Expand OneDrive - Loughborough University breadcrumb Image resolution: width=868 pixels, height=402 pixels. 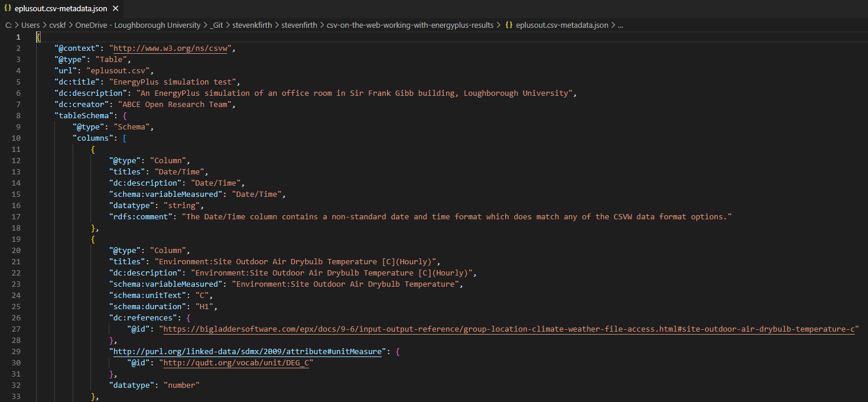coord(138,25)
